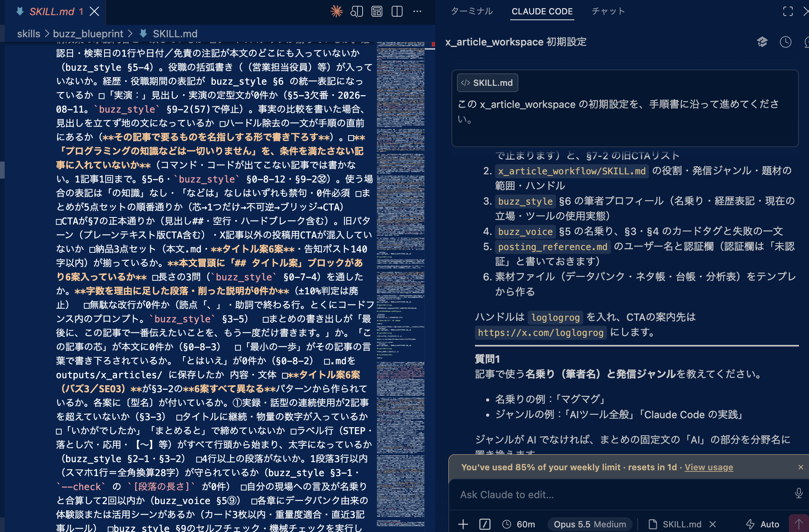Click the editor layout panel icon
This screenshot has height=532, width=809.
click(x=377, y=11)
